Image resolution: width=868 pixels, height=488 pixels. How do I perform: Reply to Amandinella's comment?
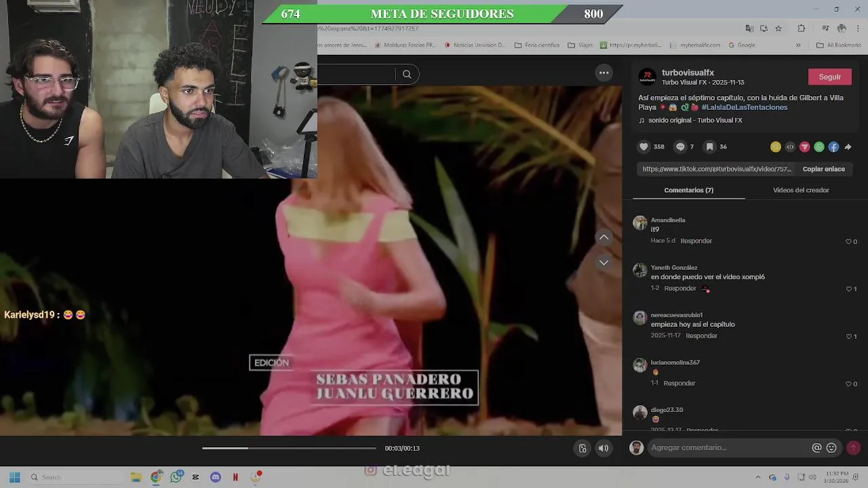(x=696, y=241)
